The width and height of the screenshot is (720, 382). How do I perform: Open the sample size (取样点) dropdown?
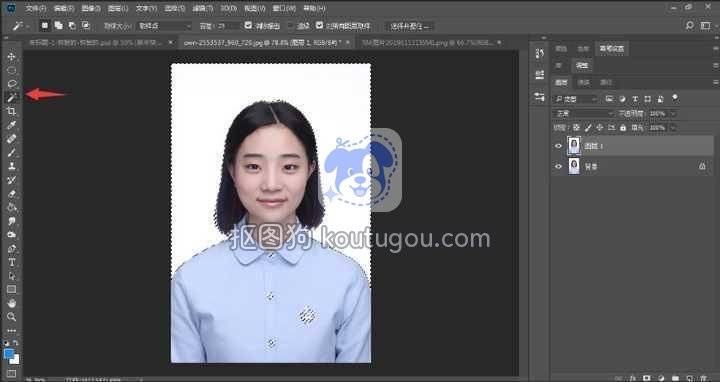tap(163, 26)
